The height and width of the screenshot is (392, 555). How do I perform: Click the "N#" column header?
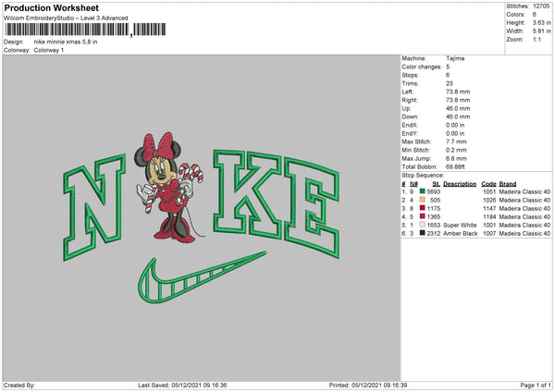pos(413,184)
